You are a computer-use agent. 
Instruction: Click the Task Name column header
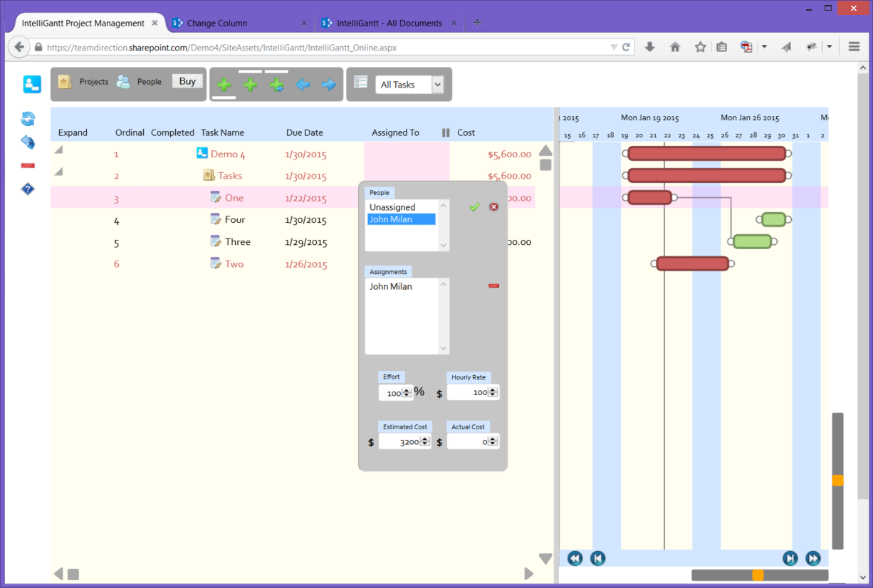pyautogui.click(x=222, y=132)
